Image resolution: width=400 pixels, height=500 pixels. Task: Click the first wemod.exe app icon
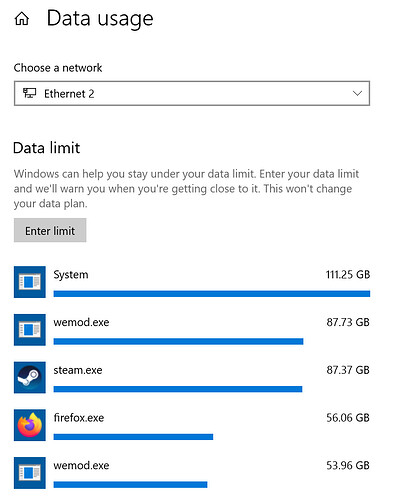(x=30, y=329)
